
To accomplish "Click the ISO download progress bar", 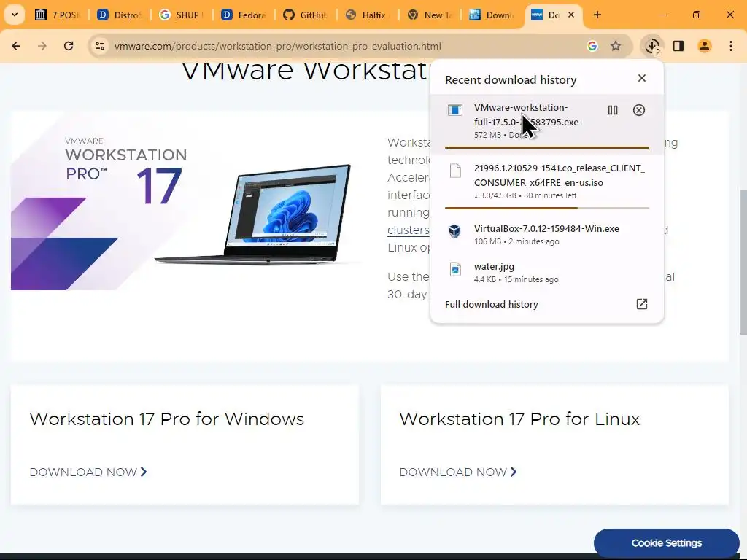I will click(547, 208).
